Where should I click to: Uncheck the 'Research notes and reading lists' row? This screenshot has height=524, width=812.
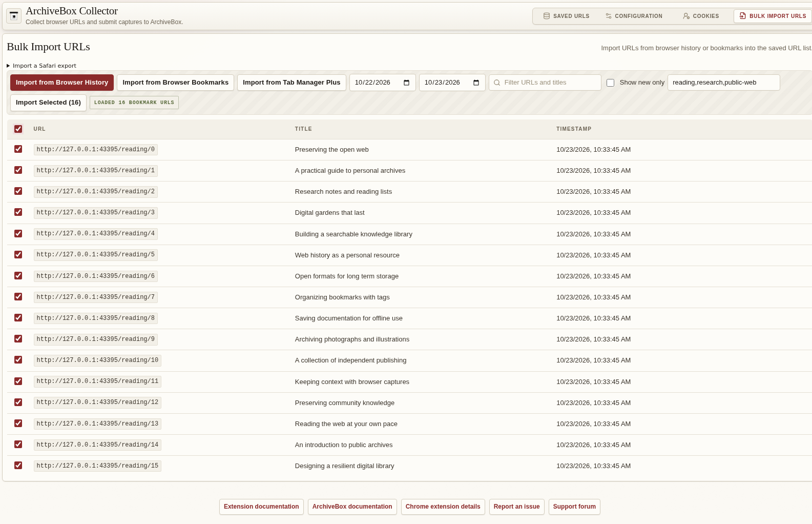pyautogui.click(x=18, y=191)
